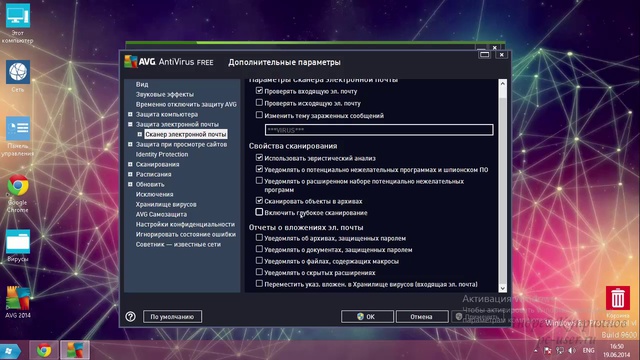
Task: Select Игнорировать состояние ошибки item
Action: coord(186,234)
